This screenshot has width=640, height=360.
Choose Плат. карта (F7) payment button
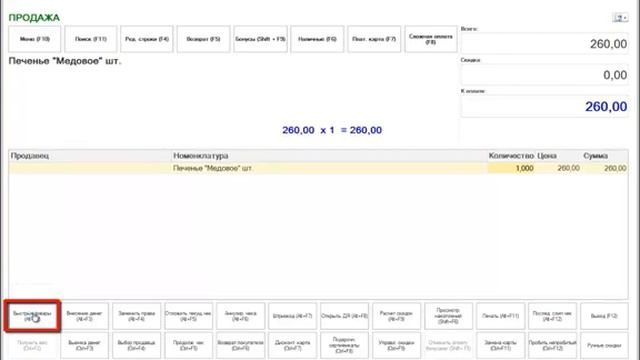tap(374, 39)
